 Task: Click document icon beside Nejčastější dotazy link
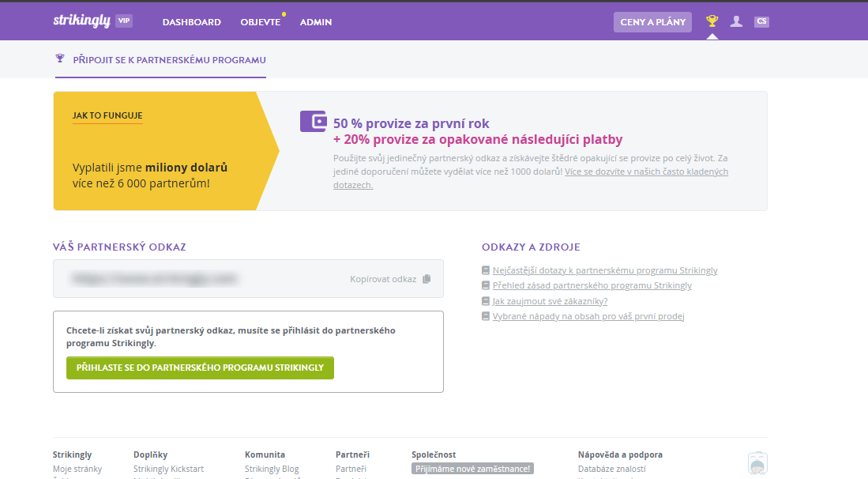(x=486, y=270)
